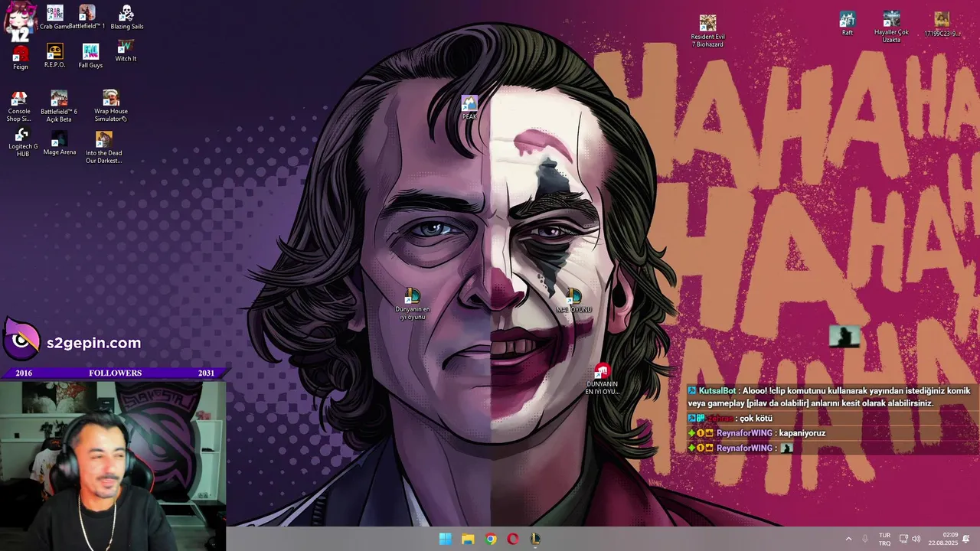Open the volume speaker tray icon
The image size is (980, 551).
point(916,539)
